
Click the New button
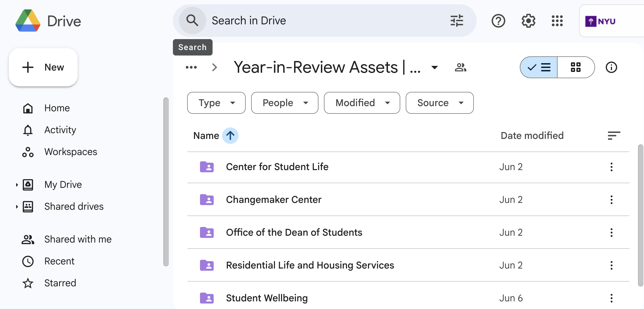click(43, 67)
